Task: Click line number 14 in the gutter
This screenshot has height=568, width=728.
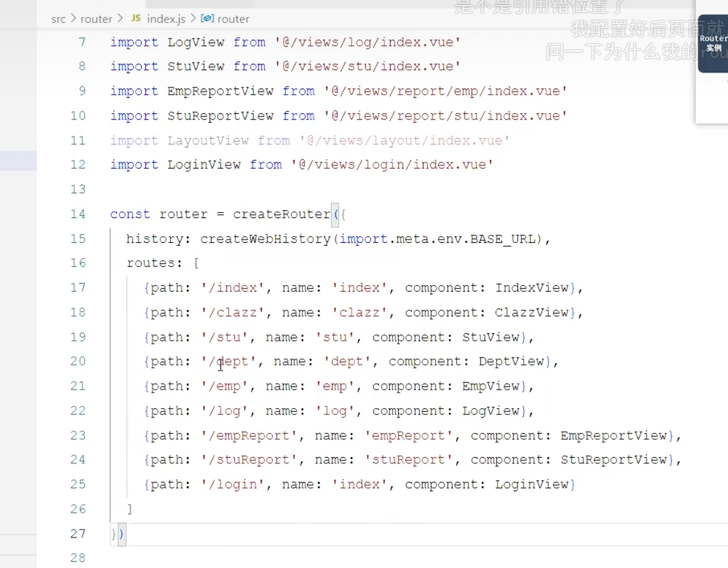Action: click(x=78, y=214)
